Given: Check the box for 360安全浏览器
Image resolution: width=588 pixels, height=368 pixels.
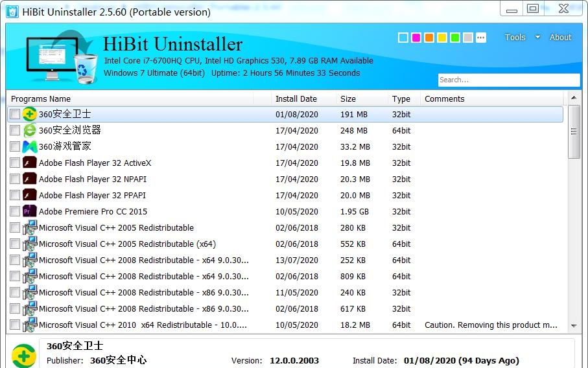Looking at the screenshot, I should 15,130.
